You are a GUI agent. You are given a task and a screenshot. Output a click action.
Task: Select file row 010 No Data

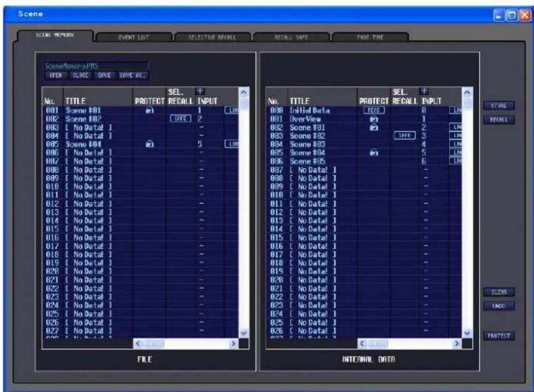tap(141, 187)
